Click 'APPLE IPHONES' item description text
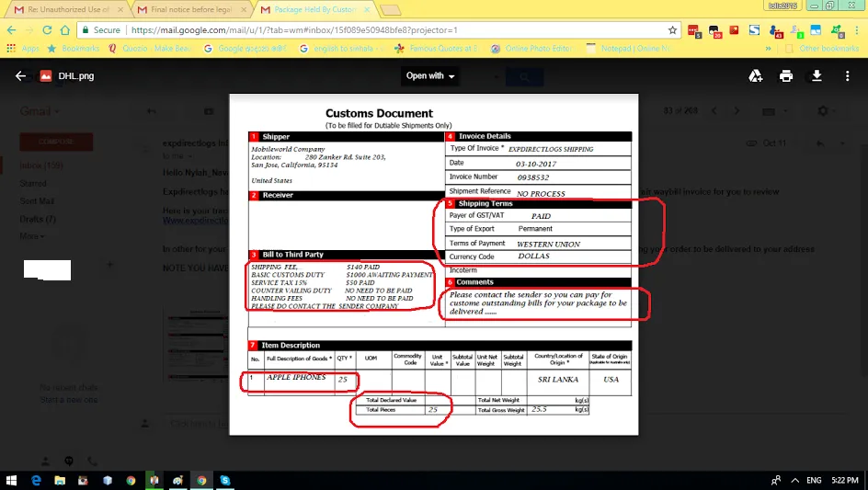Screen dimensions: 868x490 (296, 377)
